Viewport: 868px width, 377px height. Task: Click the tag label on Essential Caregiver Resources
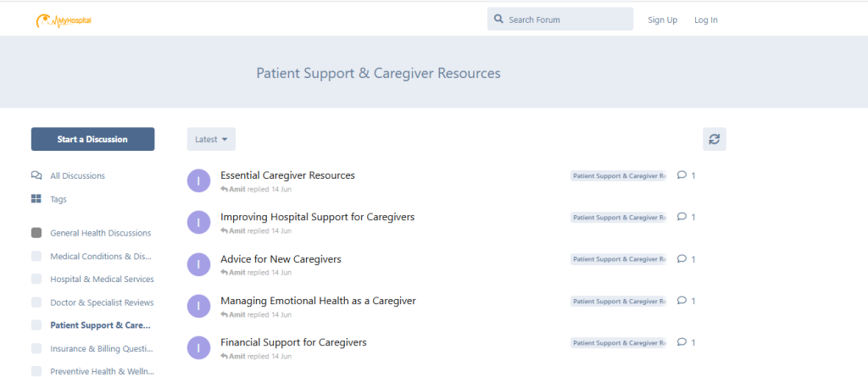click(619, 176)
